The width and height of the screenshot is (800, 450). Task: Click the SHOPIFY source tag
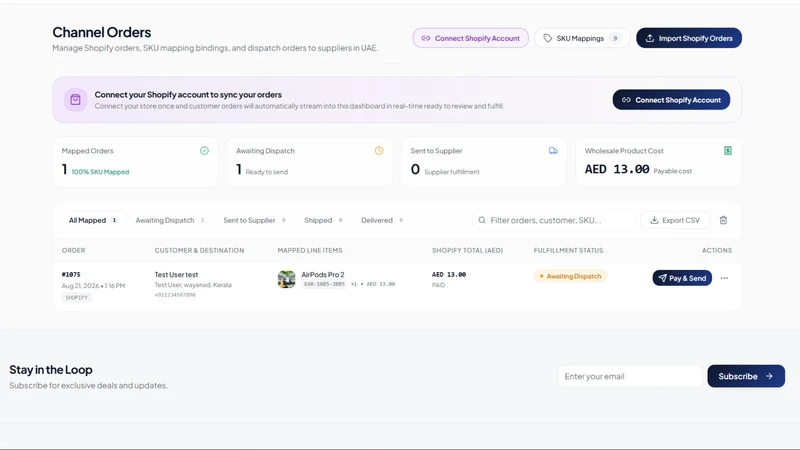tap(77, 297)
